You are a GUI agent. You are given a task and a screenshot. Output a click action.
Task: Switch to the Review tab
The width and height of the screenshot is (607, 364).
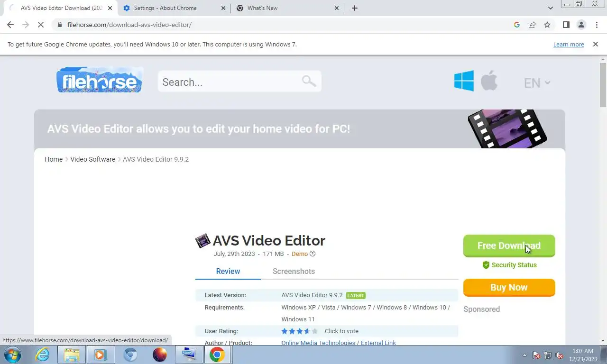coord(228,271)
